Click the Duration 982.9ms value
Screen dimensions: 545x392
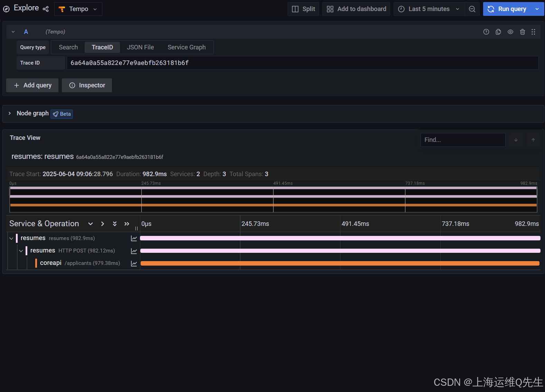tap(154, 174)
